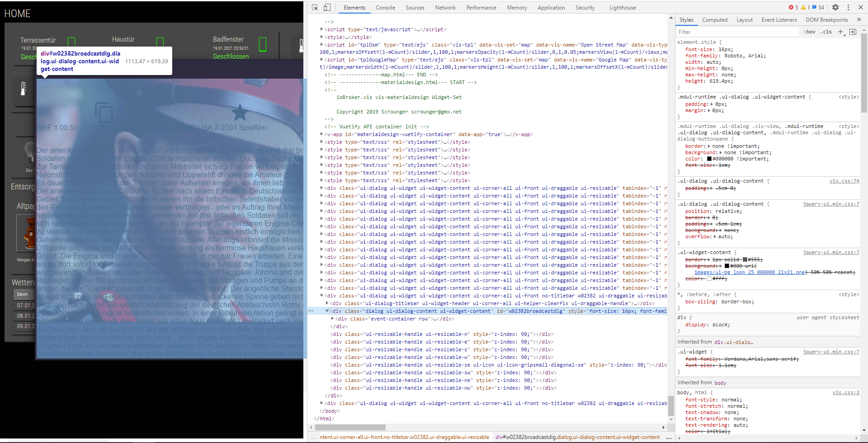Click the Terrassentür door status icon
The height and width of the screenshot is (443, 868).
point(71,42)
